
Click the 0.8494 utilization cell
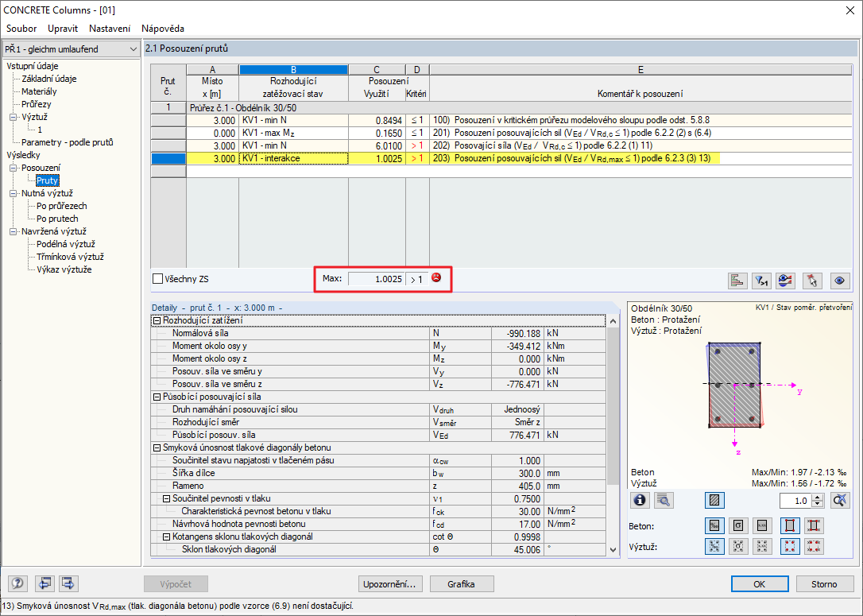[377, 121]
